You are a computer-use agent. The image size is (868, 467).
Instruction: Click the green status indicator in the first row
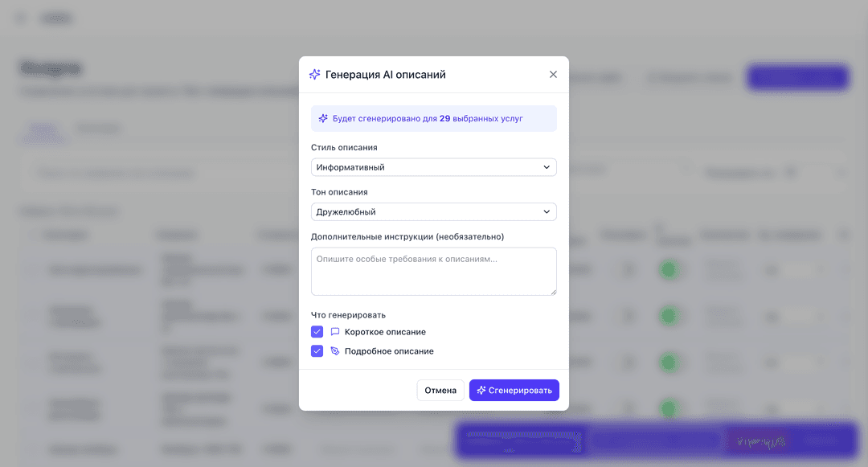pos(669,270)
